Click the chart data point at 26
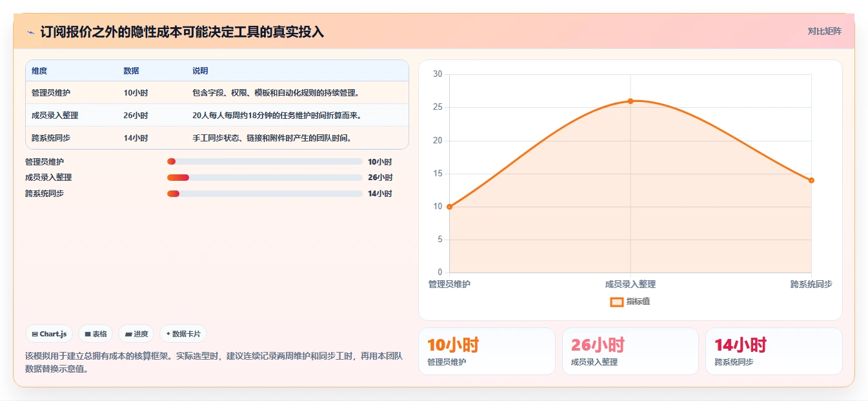868x401 pixels. coord(631,101)
